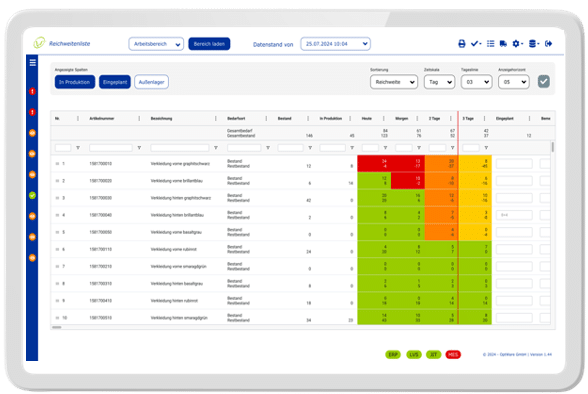Click the database icon in the toolbar
Image resolution: width=588 pixels, height=394 pixels.
coord(534,44)
